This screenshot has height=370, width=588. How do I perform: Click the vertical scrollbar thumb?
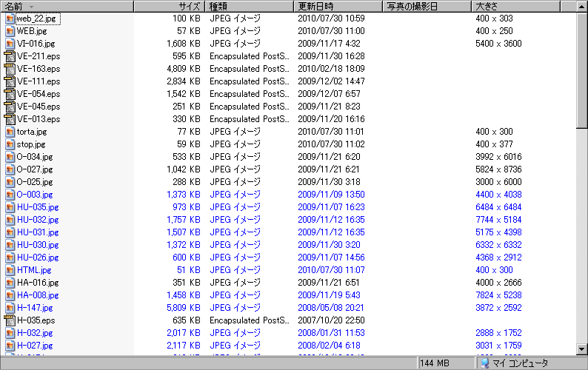(x=582, y=70)
